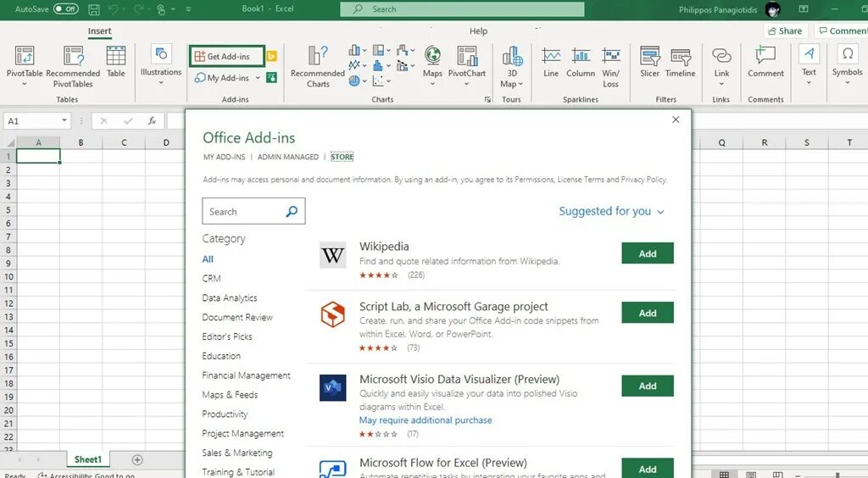Viewport: 868px width, 478px height.
Task: Open the Symbols group menu
Action: point(848,64)
